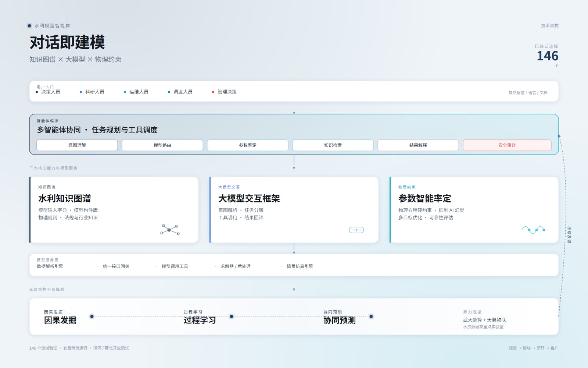Choose the 运维人员 user entry
This screenshot has width=588, height=368.
(136, 92)
